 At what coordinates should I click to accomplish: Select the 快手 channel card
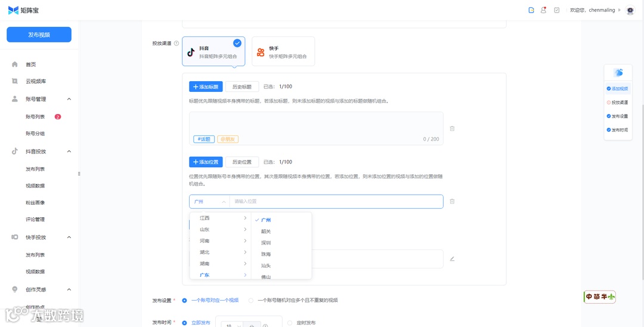[283, 51]
